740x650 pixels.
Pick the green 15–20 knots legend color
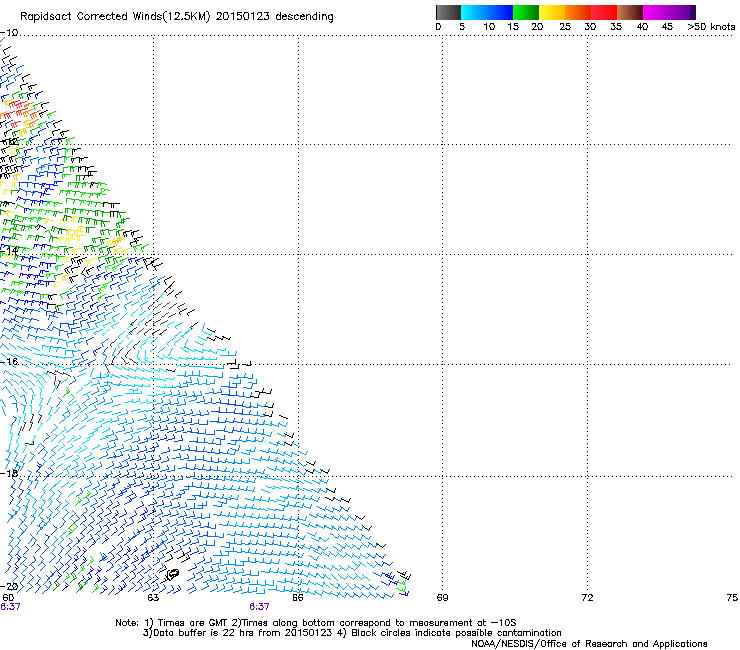pyautogui.click(x=526, y=12)
